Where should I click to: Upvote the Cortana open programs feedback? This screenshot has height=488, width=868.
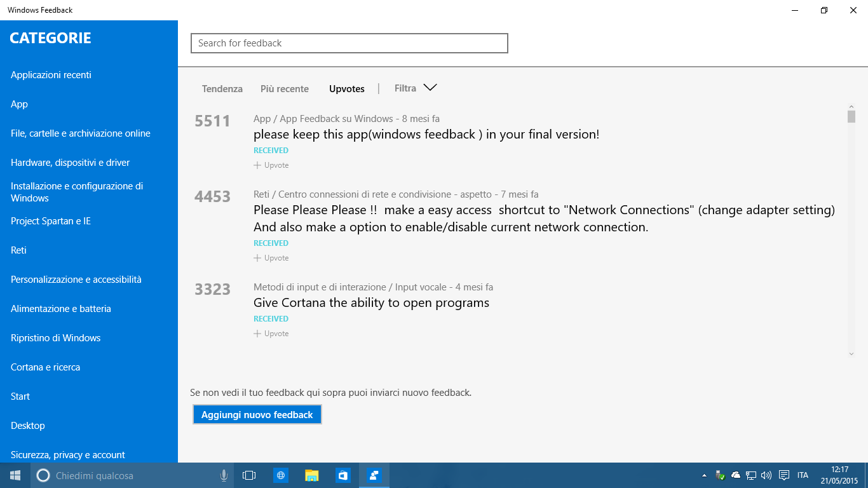point(271,334)
